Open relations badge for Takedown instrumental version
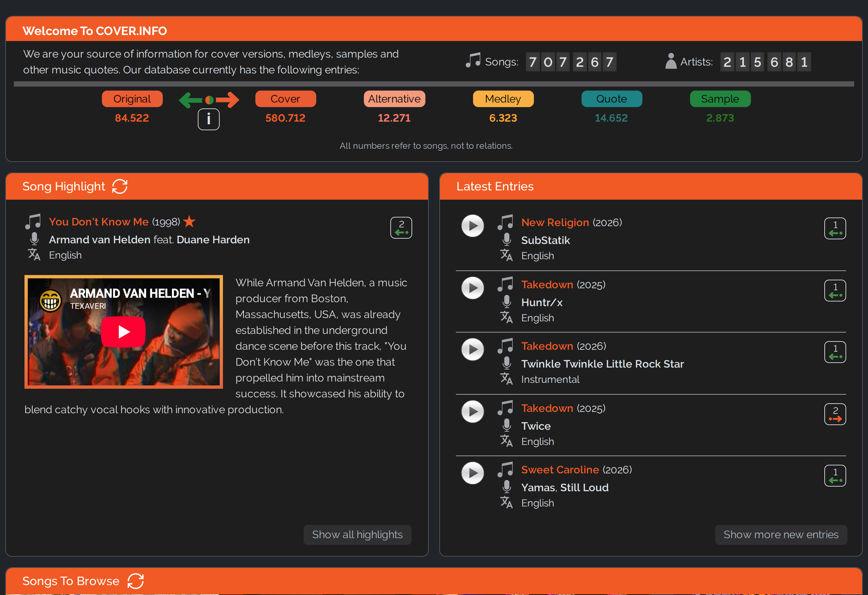The height and width of the screenshot is (595, 868). [835, 352]
